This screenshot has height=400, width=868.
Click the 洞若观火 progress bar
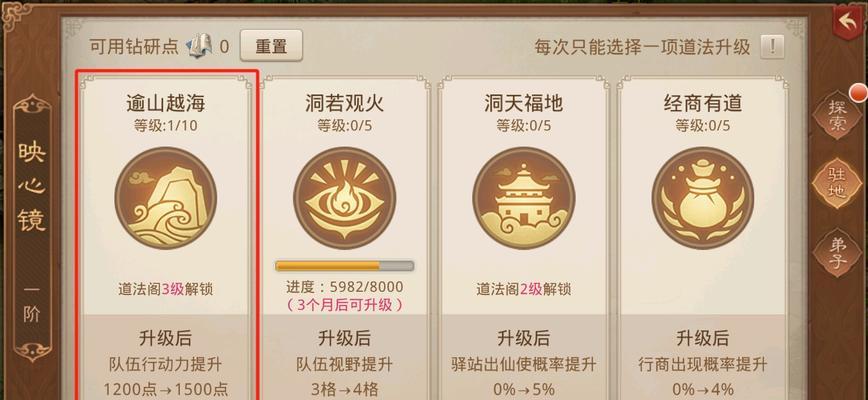click(x=344, y=266)
